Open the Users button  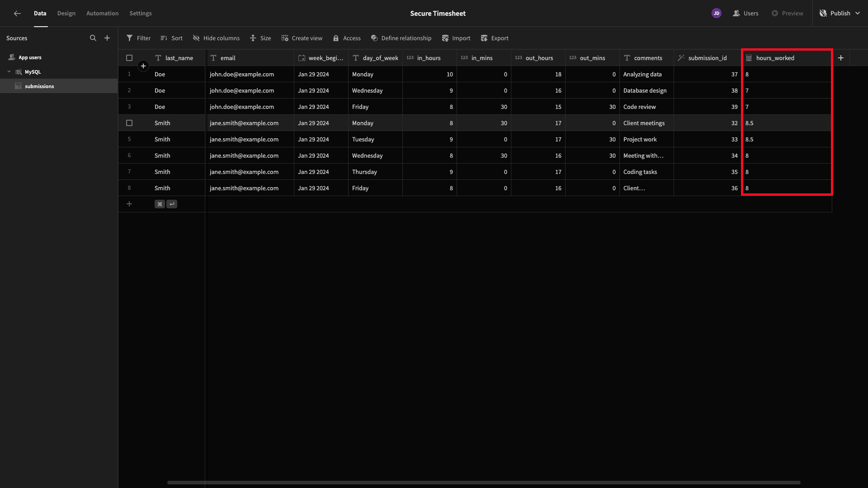pyautogui.click(x=745, y=13)
